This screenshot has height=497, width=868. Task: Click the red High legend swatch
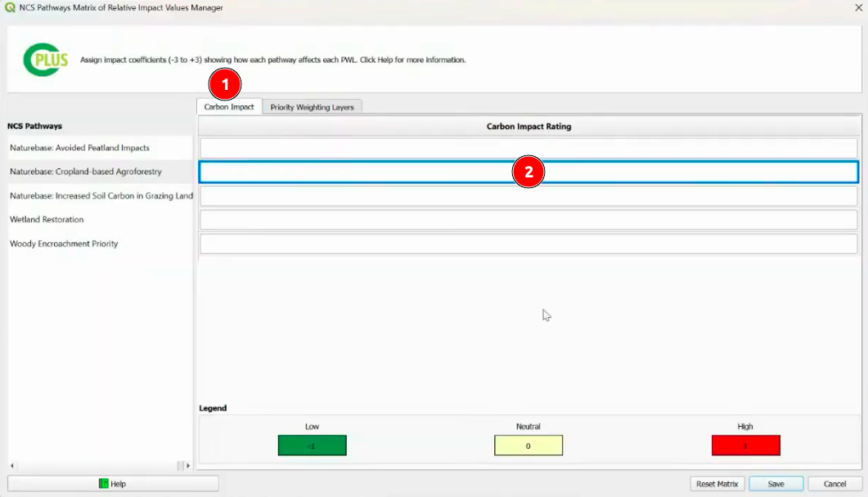(x=745, y=446)
